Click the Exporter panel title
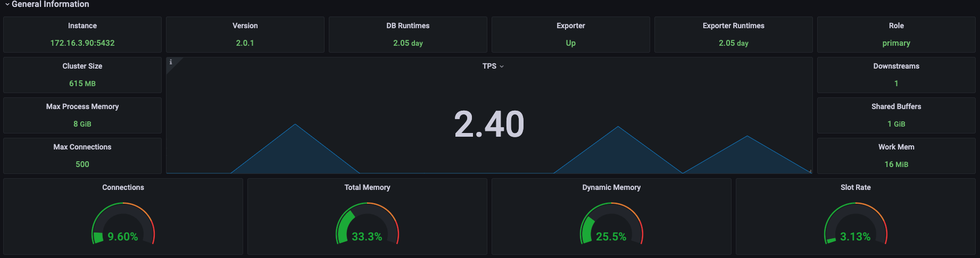Screen dimensions: 980x258 (x=571, y=26)
